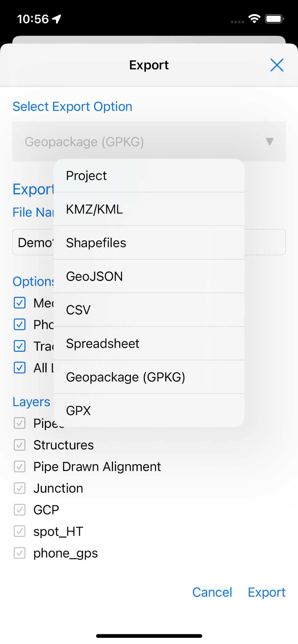Viewport: 298px width, 644px height.
Task: Toggle the Structures layer checkbox
Action: (19, 445)
